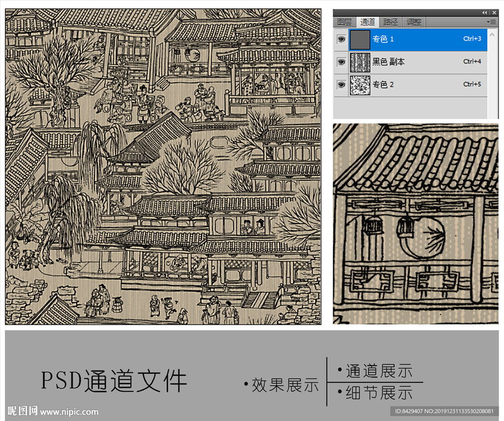Open the channels panel flyout menu
Viewport: 504px width, 421px height.
[492, 22]
